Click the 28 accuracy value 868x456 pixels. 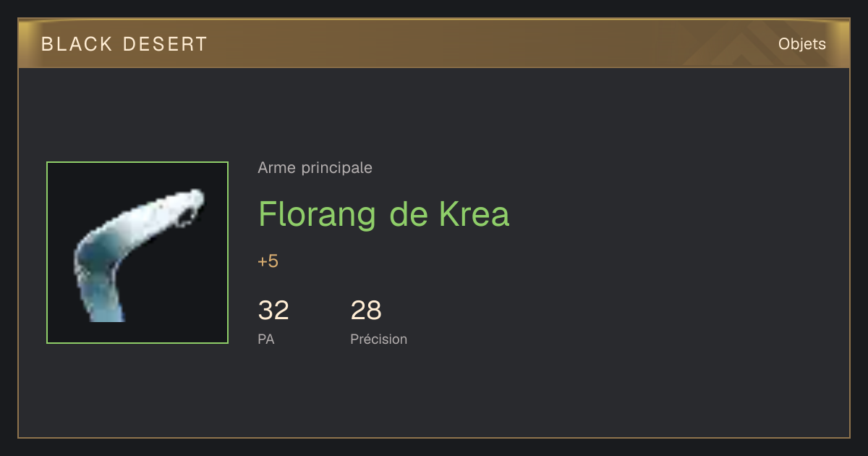pyautogui.click(x=366, y=311)
